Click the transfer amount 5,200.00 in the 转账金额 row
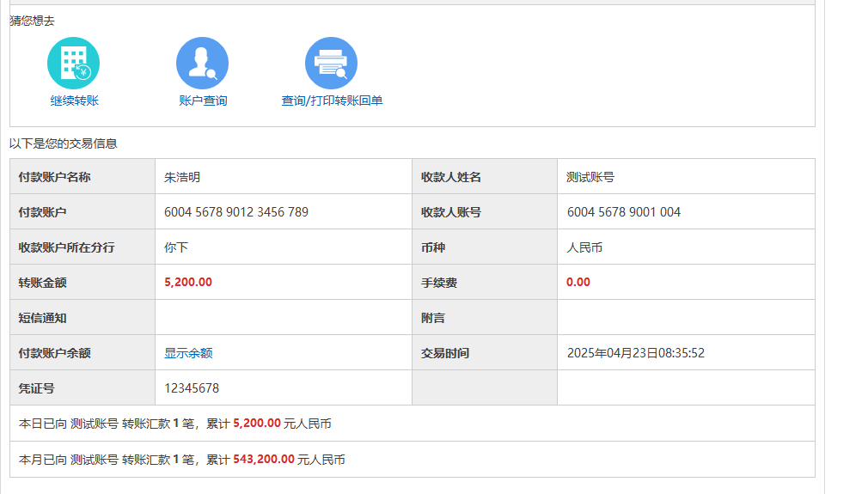Viewport: 868px width, 494px height. 188,283
